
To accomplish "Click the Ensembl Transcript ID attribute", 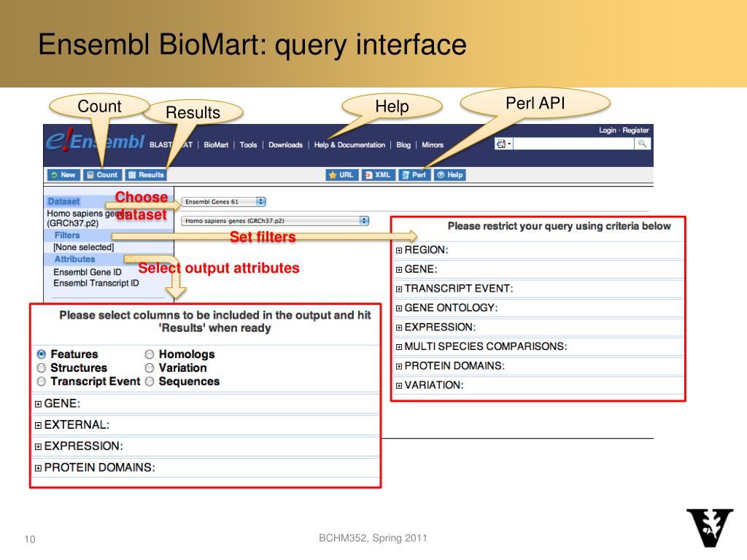I will (96, 283).
